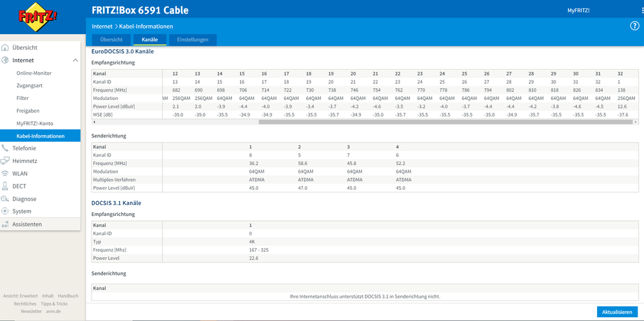Switch to the Einstellungen tab
Screen dimensions: 644x321
(193, 40)
